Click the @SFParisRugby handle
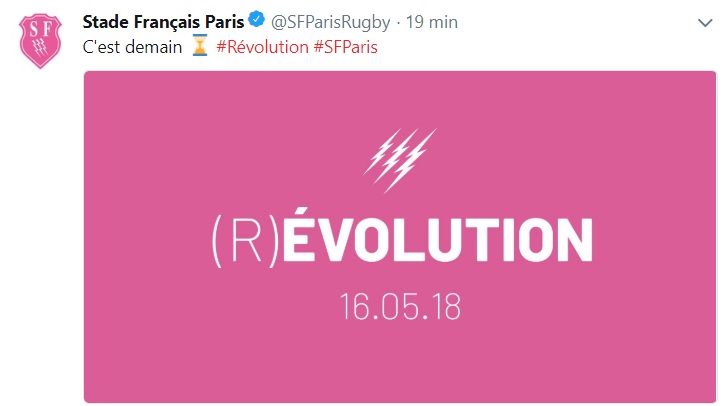The image size is (724, 406). click(x=330, y=22)
